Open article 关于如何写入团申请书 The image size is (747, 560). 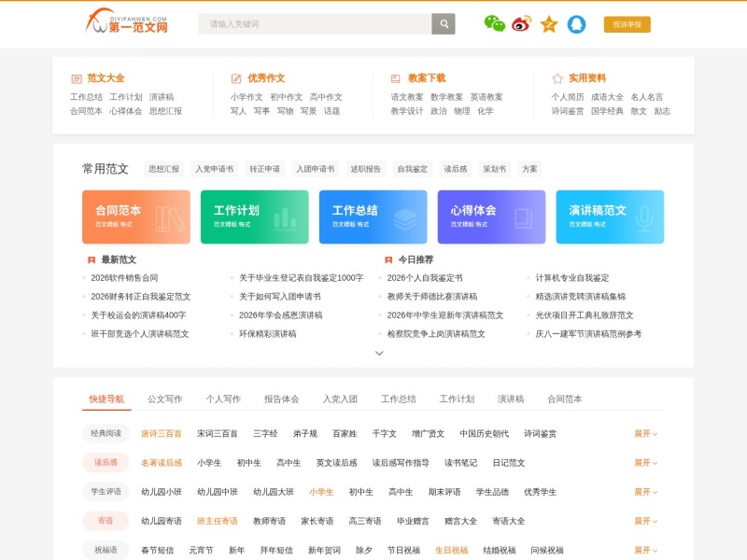[280, 297]
